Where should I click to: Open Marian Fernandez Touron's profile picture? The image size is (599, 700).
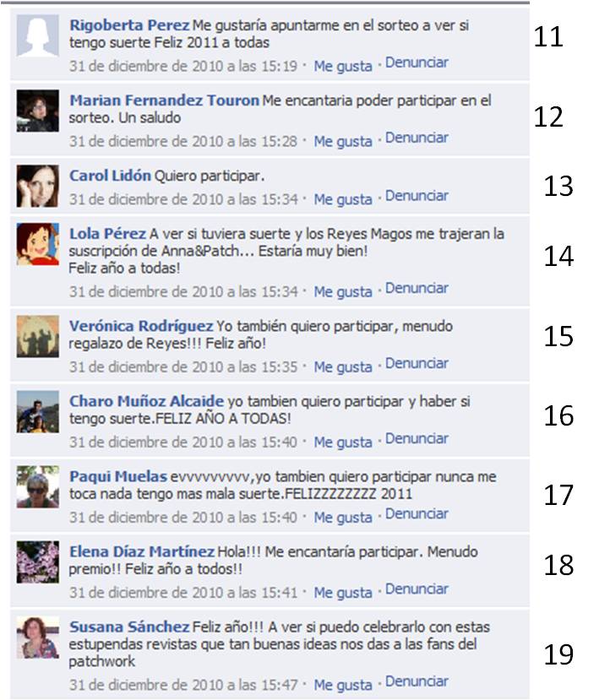[x=37, y=111]
